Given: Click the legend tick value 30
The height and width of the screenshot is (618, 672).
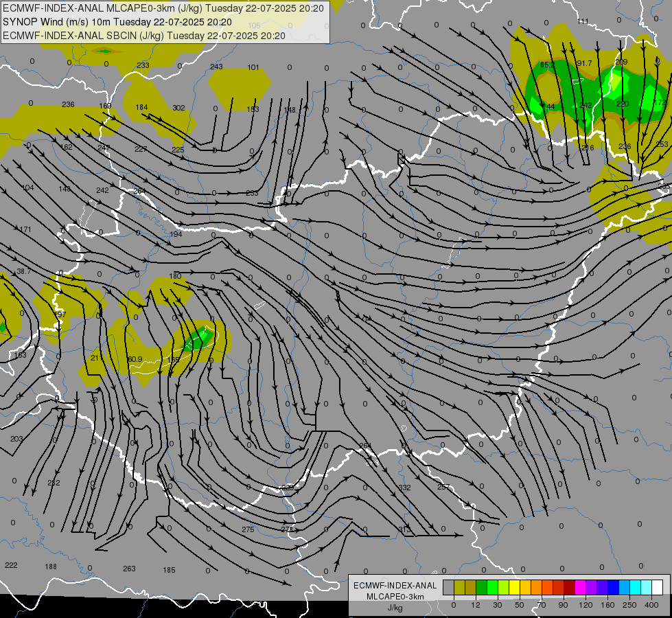Looking at the screenshot, I should tap(497, 605).
